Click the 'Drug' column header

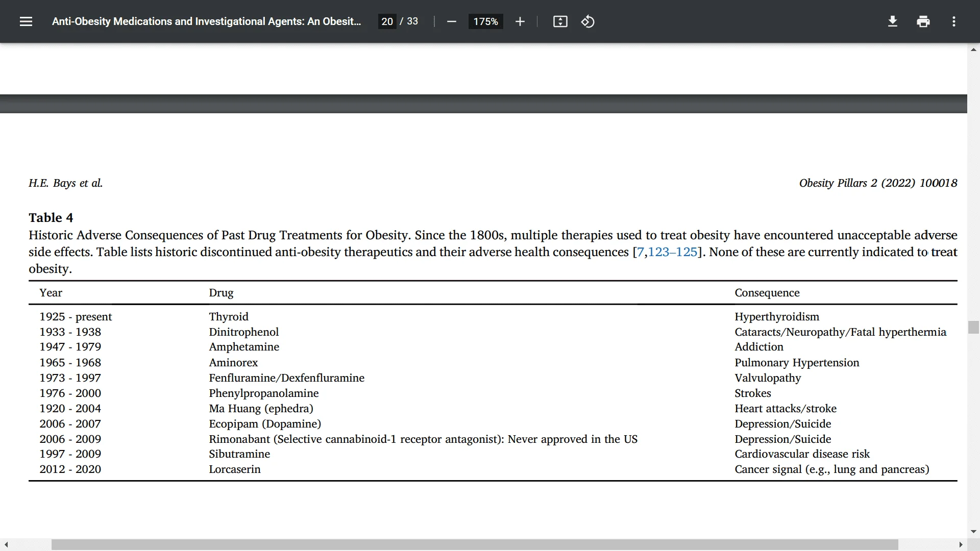pyautogui.click(x=221, y=293)
